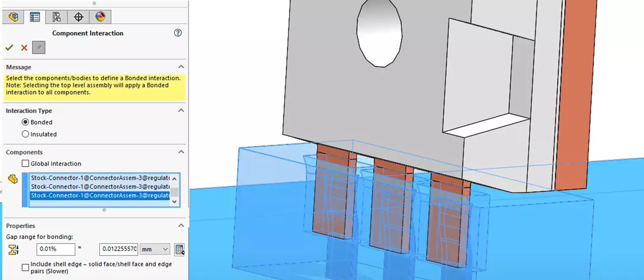The height and width of the screenshot is (280, 644).
Task: Click the Component Interaction help icon
Action: [178, 33]
